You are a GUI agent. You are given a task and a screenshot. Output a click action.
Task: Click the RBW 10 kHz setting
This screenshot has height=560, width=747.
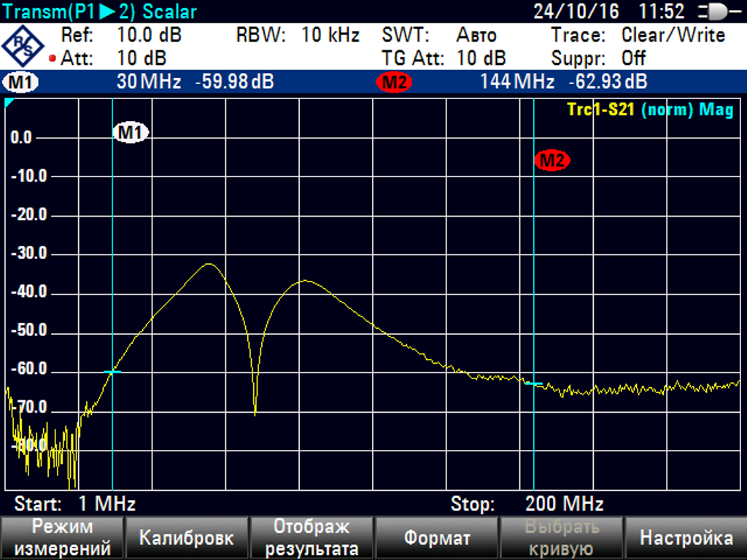point(298,35)
